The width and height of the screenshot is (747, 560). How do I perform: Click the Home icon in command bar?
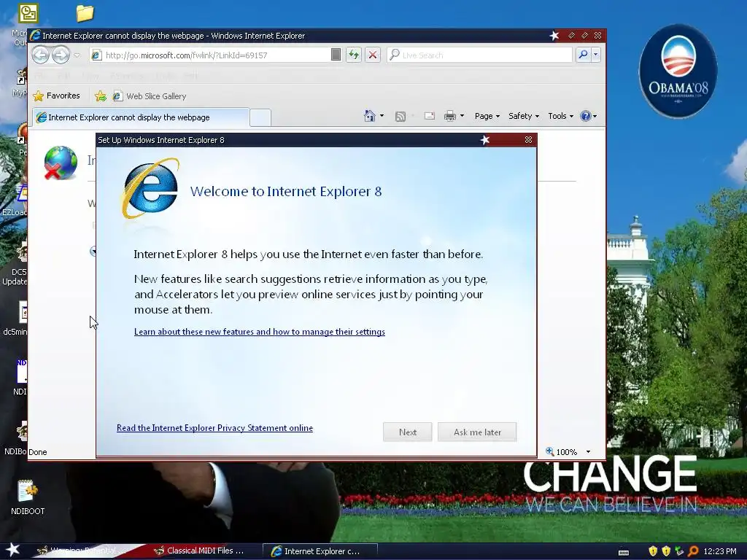click(369, 116)
